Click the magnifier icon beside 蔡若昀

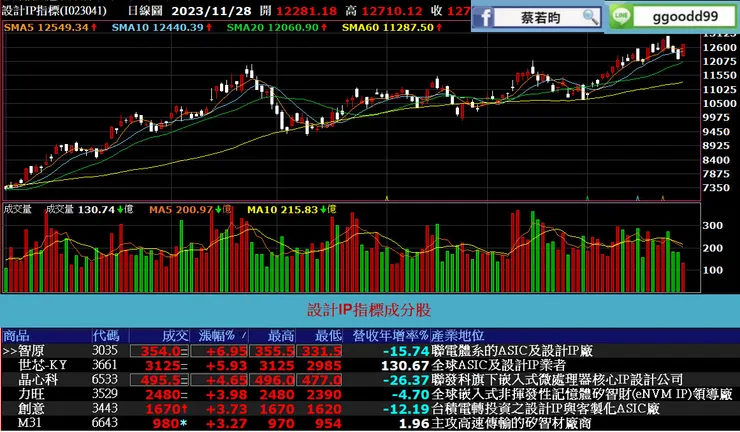[590, 17]
